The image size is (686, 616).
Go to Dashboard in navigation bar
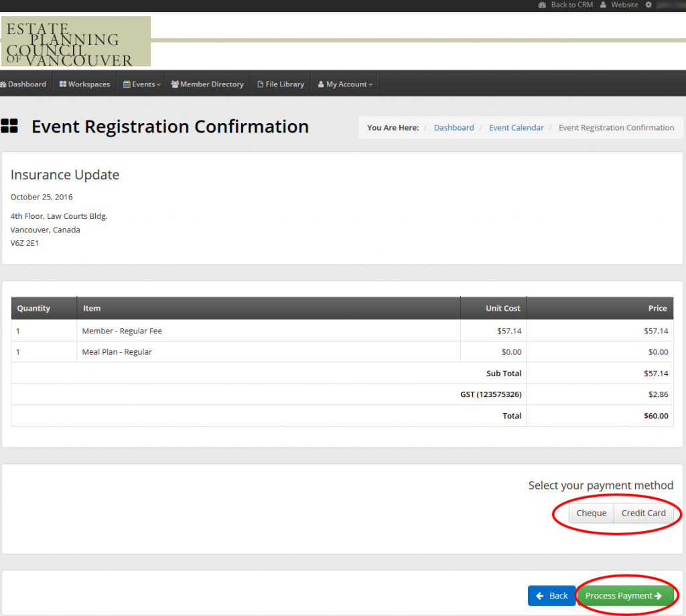(x=23, y=84)
